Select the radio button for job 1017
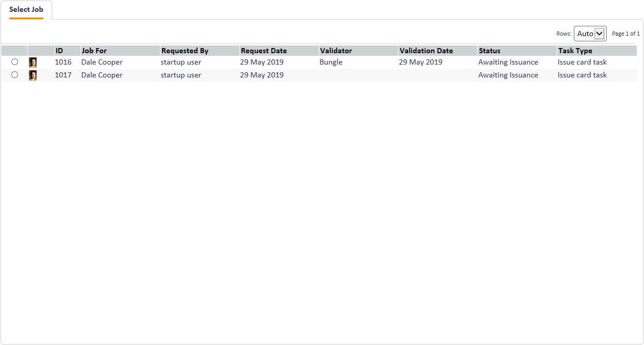Viewport: 644px width, 345px height. 14,75
